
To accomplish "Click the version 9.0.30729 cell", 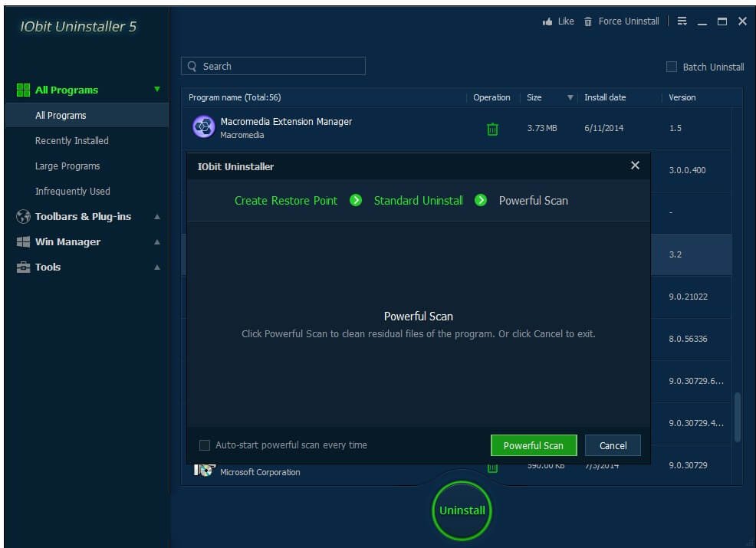I will (x=688, y=465).
